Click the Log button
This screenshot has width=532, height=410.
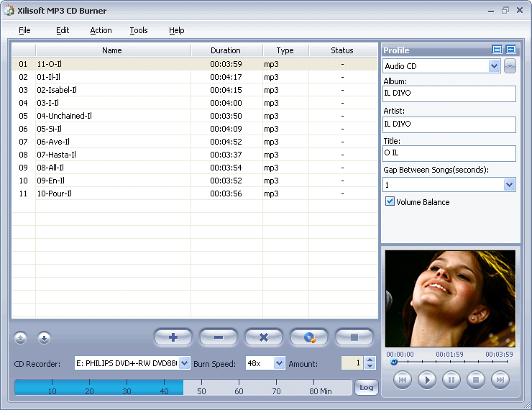point(366,388)
